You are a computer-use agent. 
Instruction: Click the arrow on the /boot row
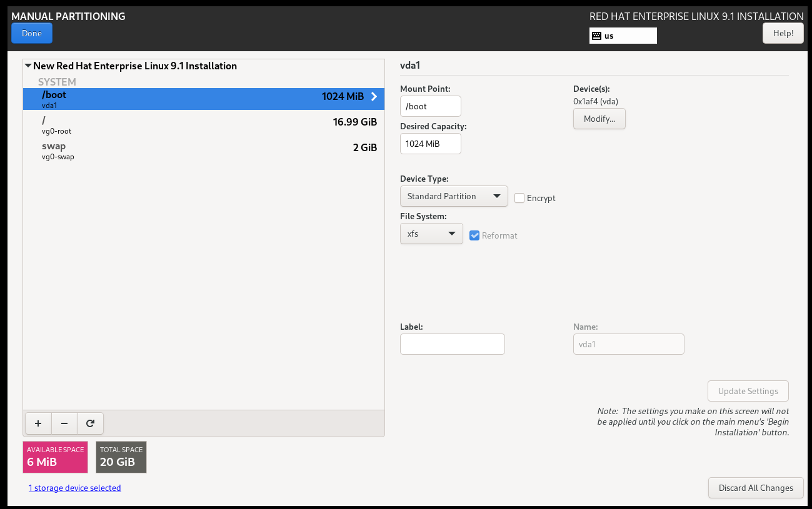tap(374, 97)
